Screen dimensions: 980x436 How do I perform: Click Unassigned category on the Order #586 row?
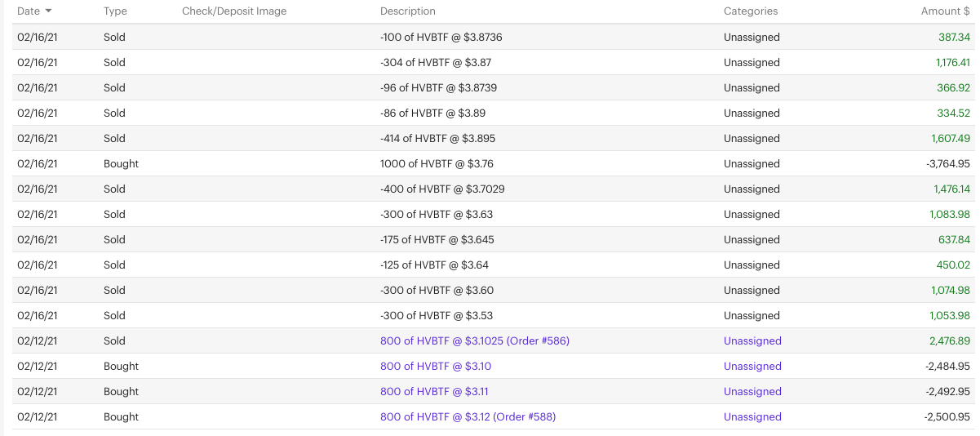click(752, 341)
